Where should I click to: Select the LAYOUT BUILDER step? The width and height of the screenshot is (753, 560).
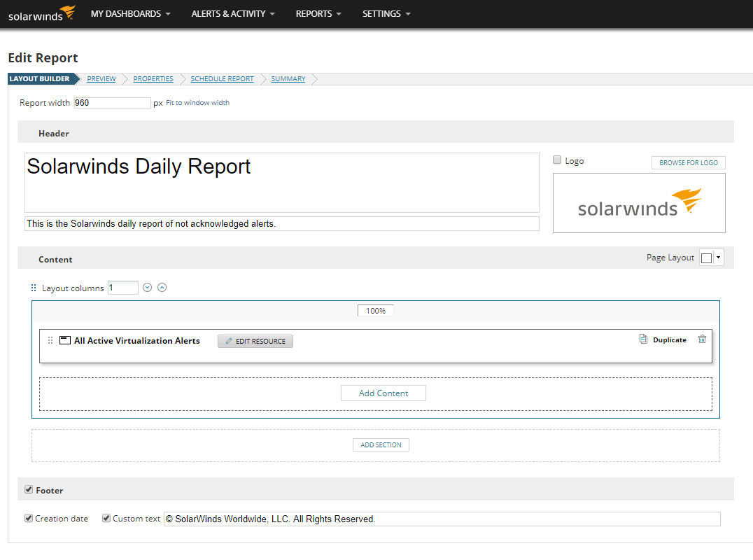pos(40,79)
